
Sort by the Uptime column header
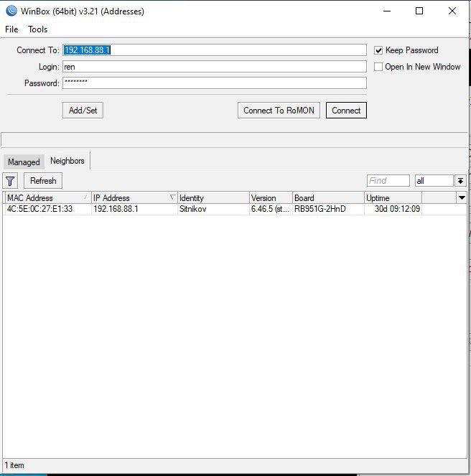(x=393, y=198)
